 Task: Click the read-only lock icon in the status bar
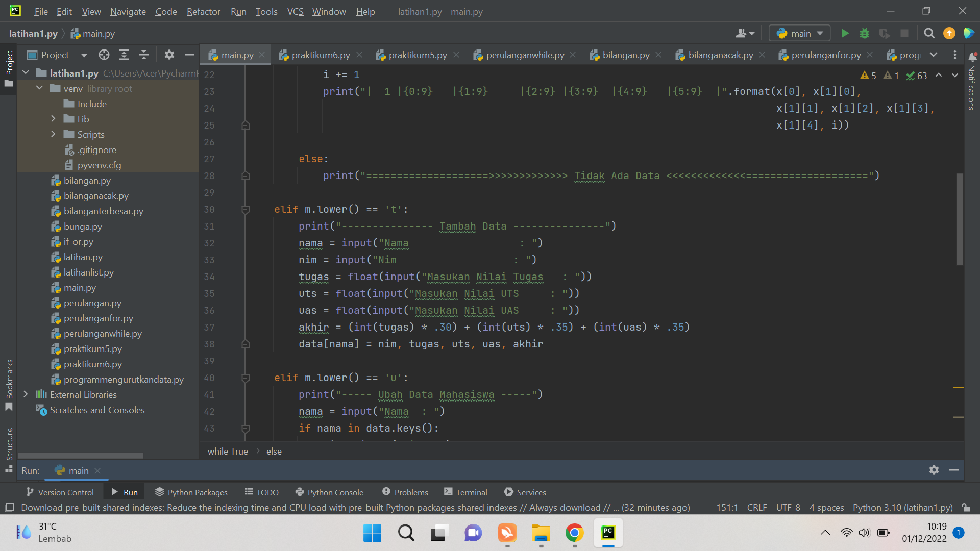pos(966,508)
